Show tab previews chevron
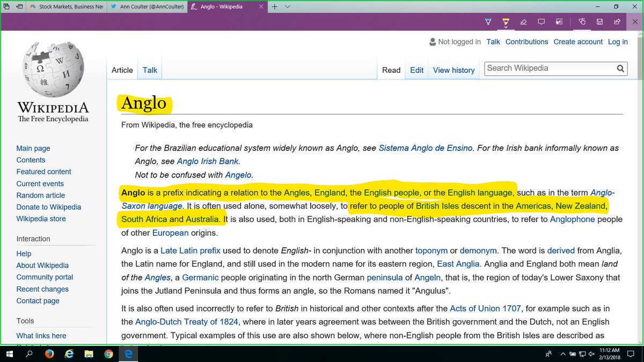 [288, 6]
